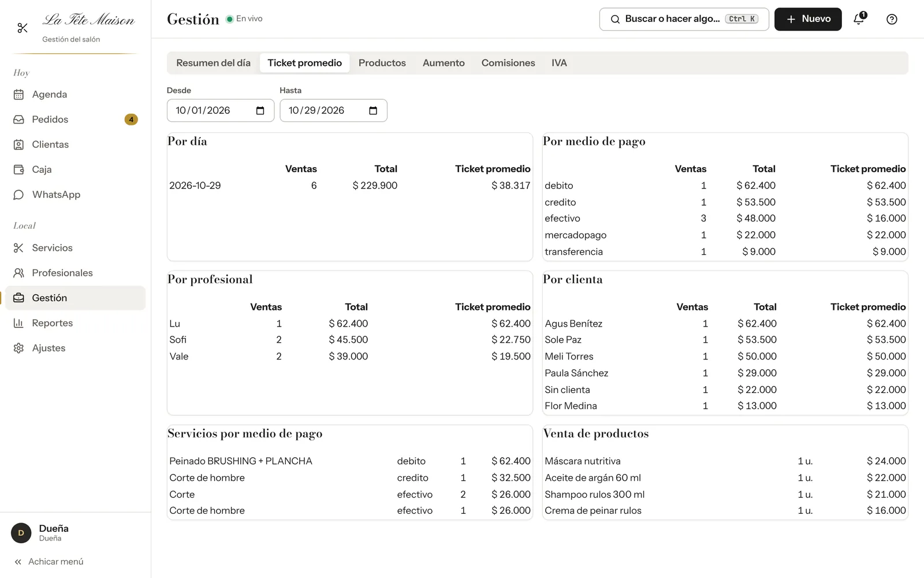Click the Nuevo button
Viewport: 924px width, 578px height.
coord(808,19)
